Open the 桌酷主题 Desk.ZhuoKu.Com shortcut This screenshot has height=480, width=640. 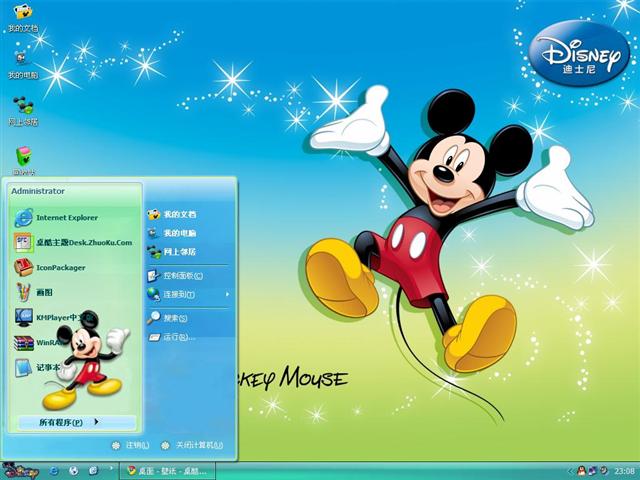tap(80, 242)
